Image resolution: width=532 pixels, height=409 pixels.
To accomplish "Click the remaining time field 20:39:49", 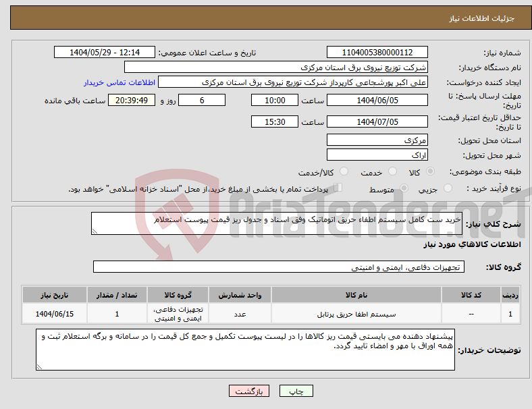I will click(x=132, y=100).
